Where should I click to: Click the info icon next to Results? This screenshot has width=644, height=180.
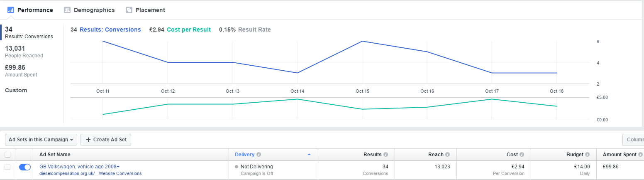[386, 155]
